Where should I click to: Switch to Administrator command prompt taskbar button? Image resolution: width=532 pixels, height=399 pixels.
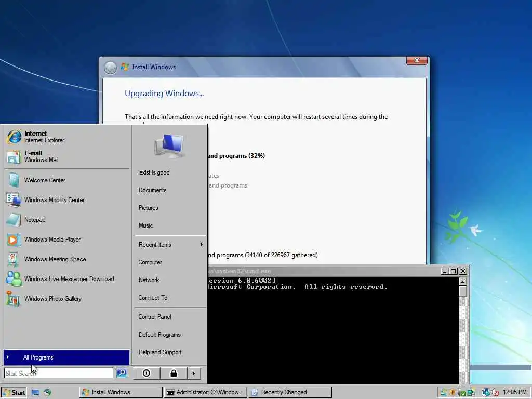coord(205,392)
